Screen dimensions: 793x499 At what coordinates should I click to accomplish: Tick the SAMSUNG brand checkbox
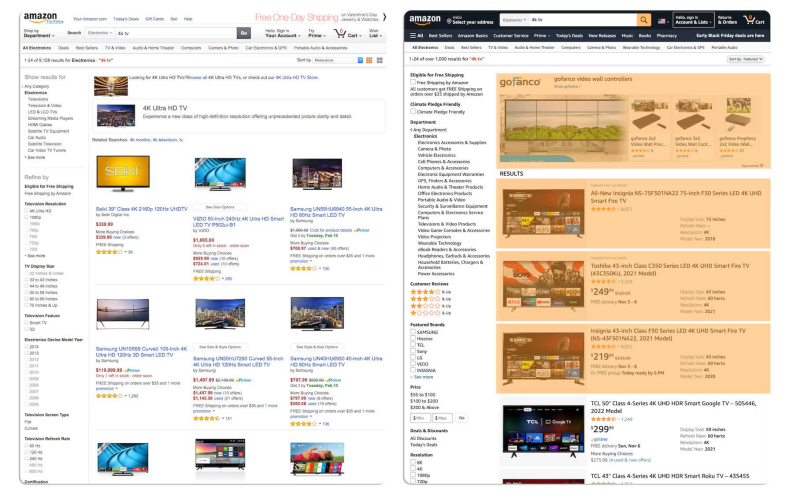[414, 331]
